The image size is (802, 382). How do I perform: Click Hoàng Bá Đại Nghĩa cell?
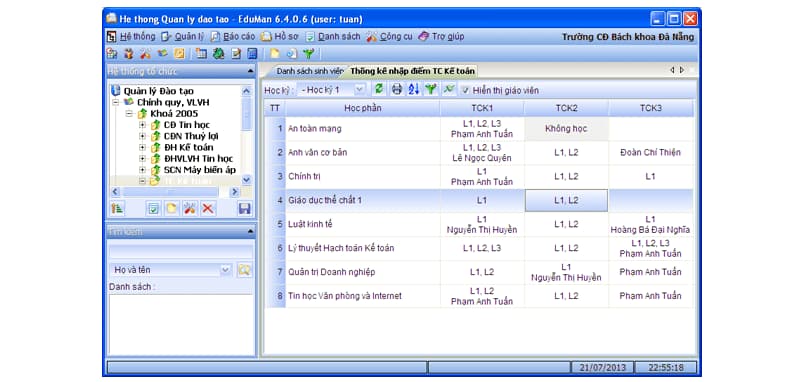(650, 224)
